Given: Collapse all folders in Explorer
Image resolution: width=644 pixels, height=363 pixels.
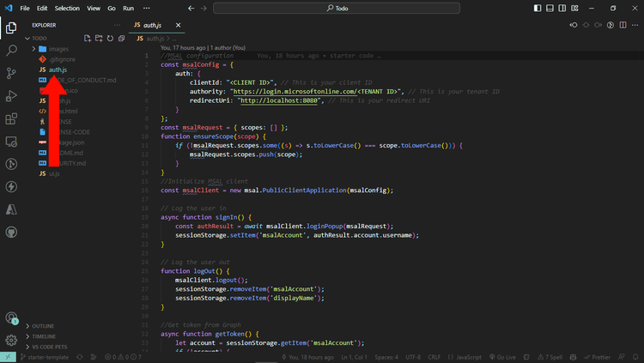Looking at the screenshot, I should [x=121, y=38].
